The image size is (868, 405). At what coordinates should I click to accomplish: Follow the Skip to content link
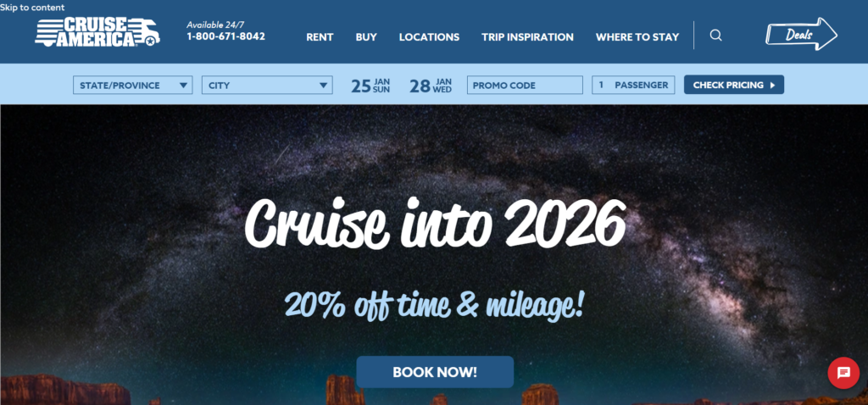(x=32, y=7)
